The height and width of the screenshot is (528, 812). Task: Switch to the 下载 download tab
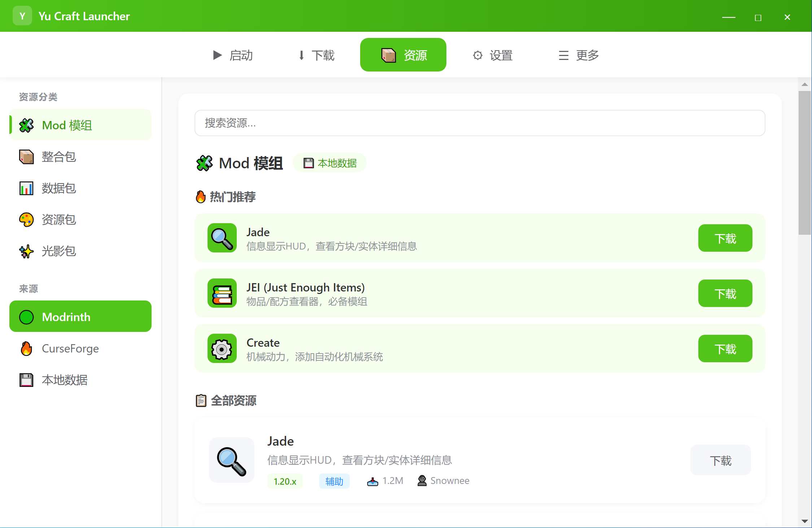point(316,55)
